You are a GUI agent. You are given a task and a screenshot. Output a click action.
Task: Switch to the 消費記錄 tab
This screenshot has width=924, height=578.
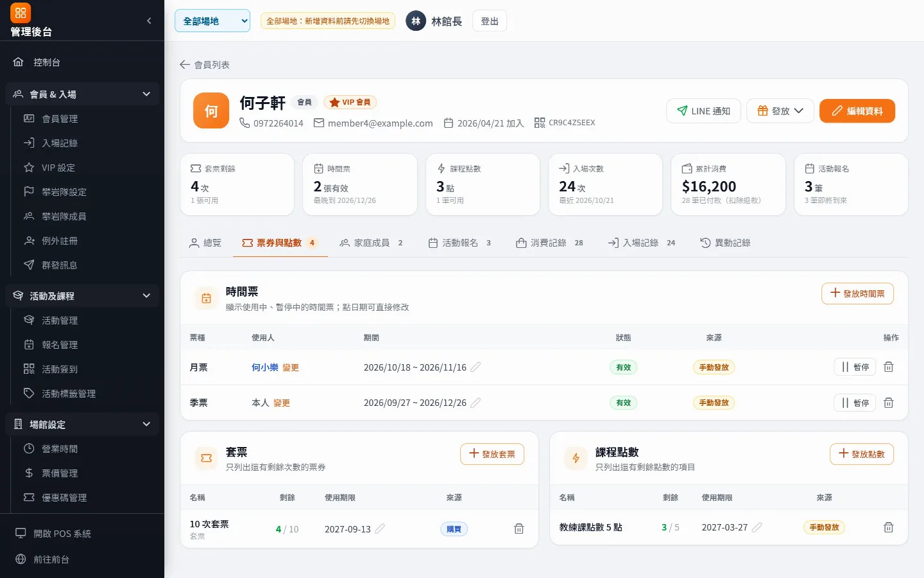tap(549, 243)
